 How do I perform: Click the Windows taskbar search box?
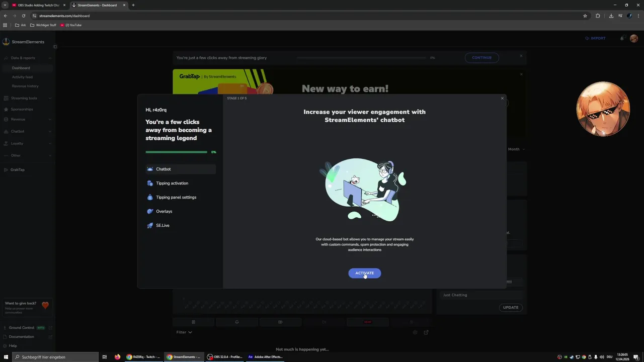pos(55,357)
